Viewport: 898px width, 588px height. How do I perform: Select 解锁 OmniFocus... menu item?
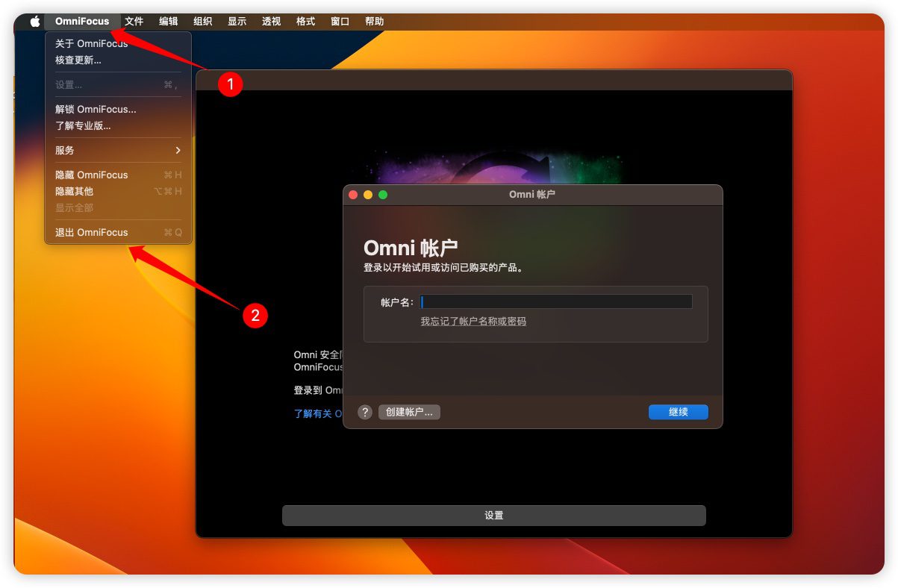(96, 110)
